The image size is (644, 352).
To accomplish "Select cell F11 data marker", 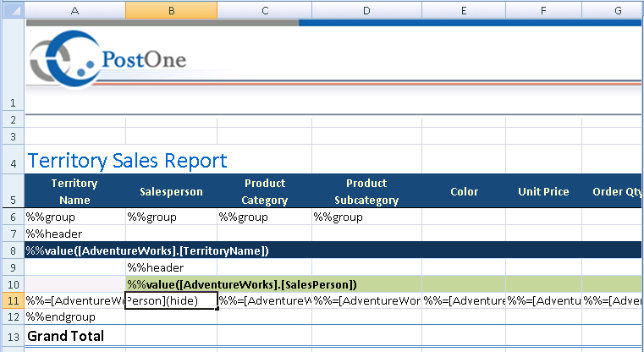I will pyautogui.click(x=544, y=300).
